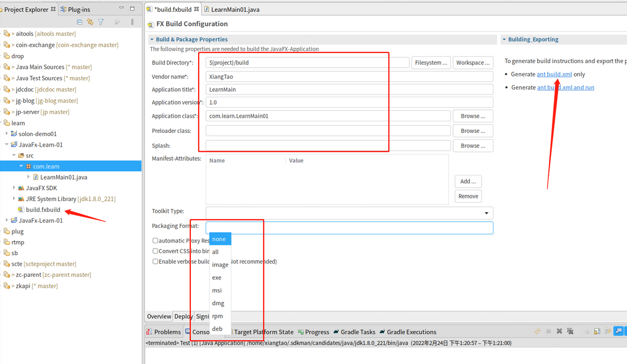Click the com.learn package icon

coord(28,166)
